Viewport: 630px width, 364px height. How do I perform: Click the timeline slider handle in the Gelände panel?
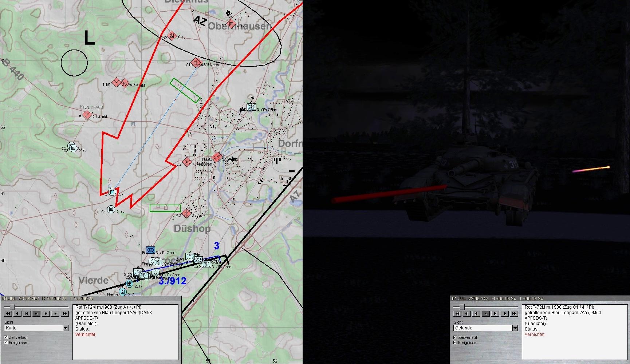point(461,307)
